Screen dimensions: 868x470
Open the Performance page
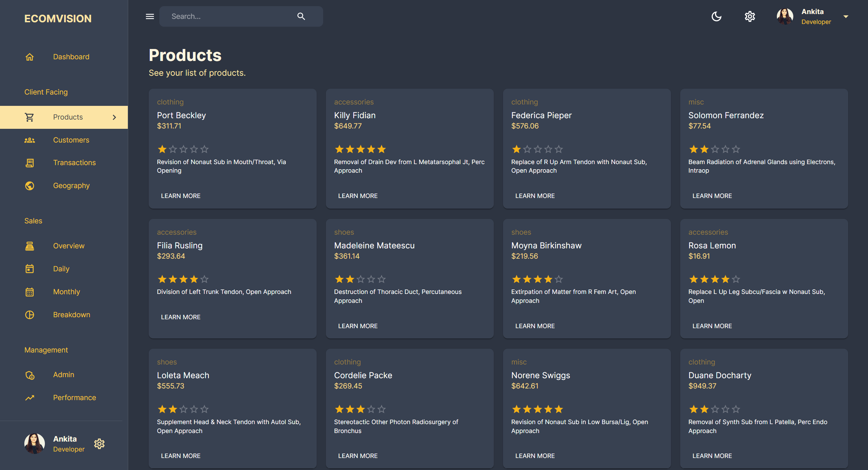coord(64,398)
